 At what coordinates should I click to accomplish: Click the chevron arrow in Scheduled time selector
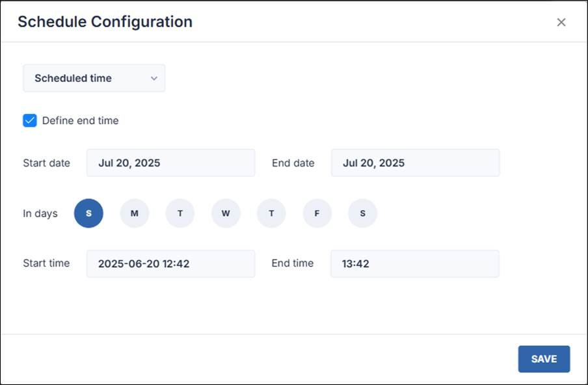154,78
